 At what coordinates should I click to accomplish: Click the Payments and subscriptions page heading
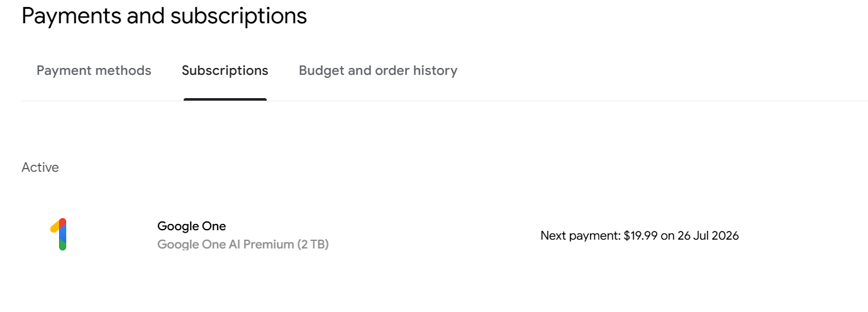[164, 16]
